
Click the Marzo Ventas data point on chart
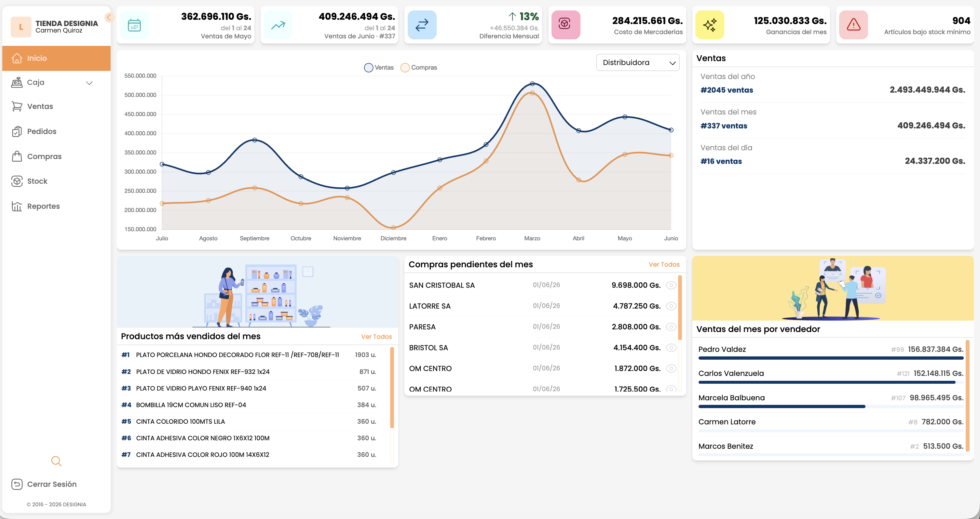[532, 84]
